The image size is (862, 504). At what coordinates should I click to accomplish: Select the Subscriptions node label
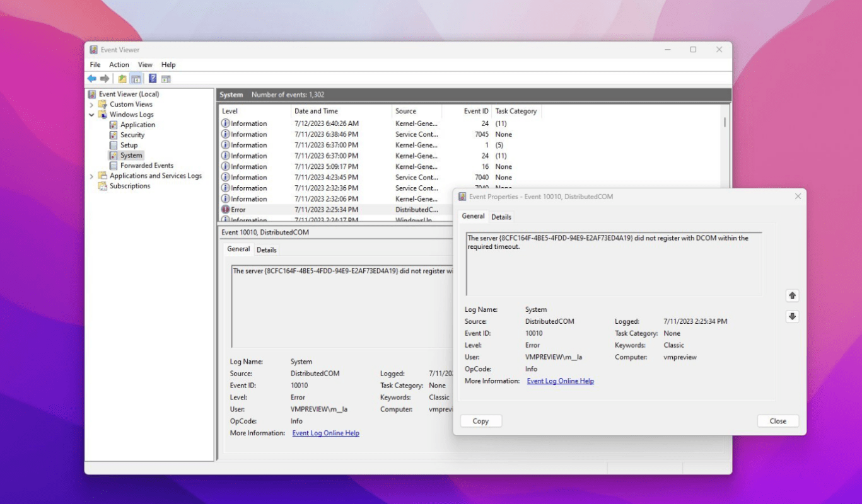coord(130,186)
